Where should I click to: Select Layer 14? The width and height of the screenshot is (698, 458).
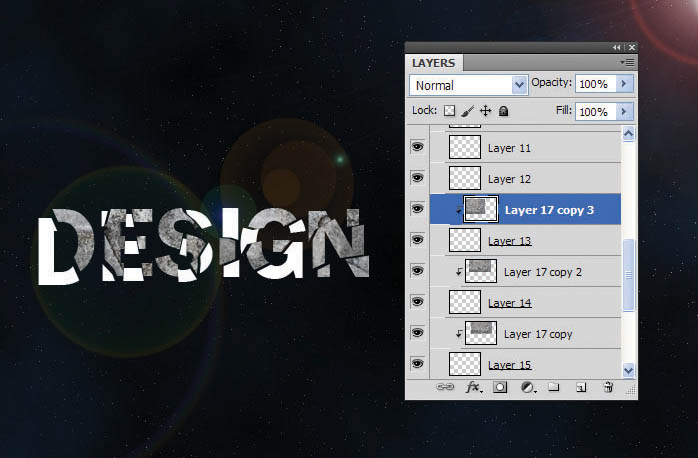525,302
